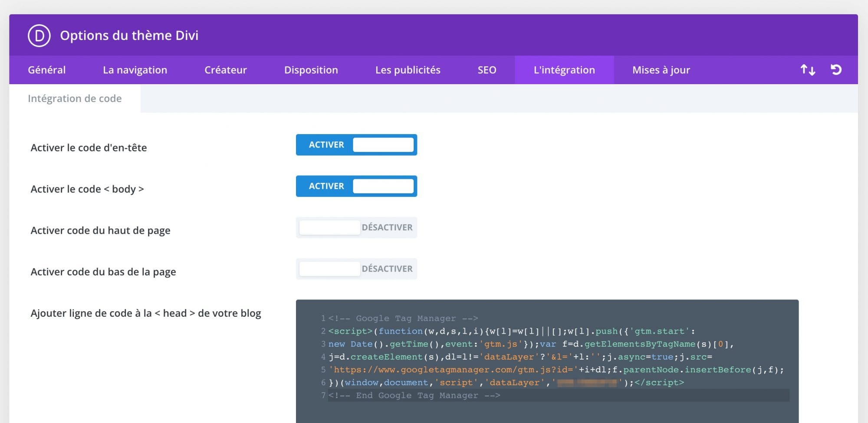Select the SEO tab
Viewport: 868px width, 423px height.
point(487,70)
